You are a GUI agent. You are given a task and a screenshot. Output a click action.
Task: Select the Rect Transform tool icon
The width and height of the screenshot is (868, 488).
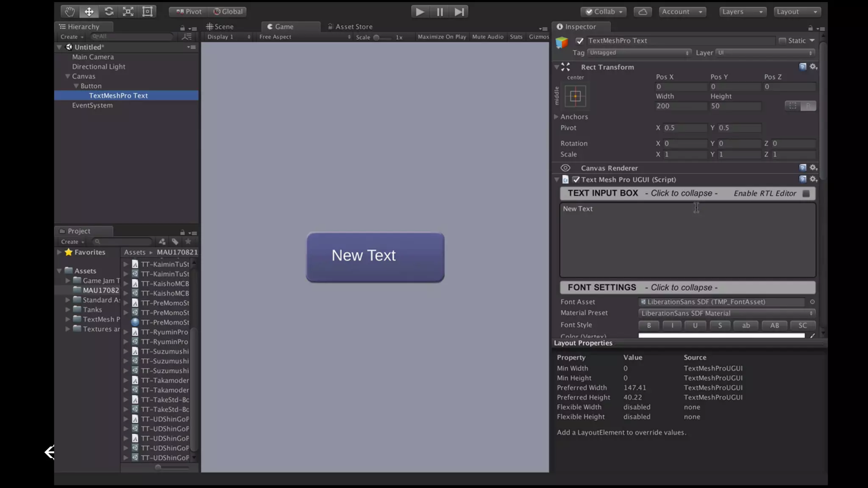tap(147, 11)
